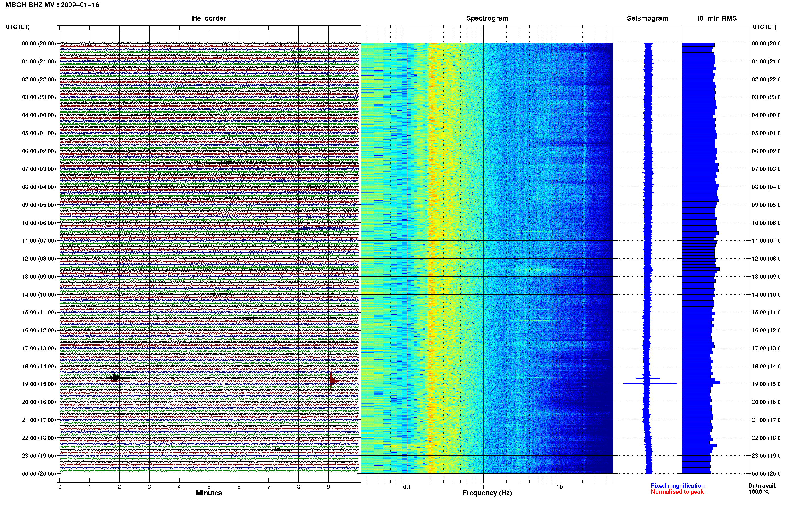Click the 15:00 (11:00) label beside the Helicorder

[39, 313]
